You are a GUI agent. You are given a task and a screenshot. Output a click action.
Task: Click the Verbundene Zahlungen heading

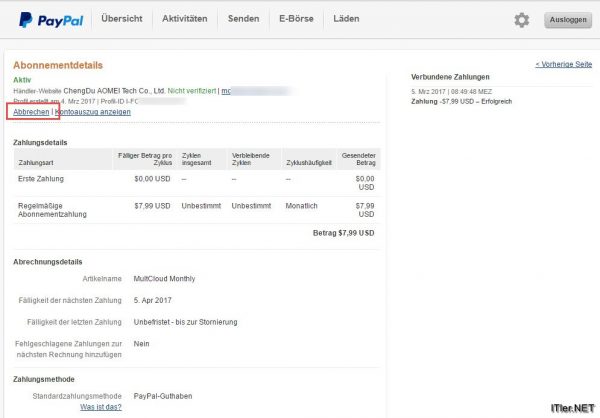450,77
